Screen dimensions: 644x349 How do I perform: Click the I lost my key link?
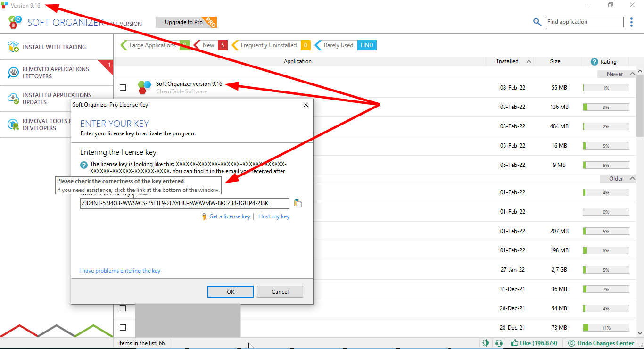tap(274, 216)
